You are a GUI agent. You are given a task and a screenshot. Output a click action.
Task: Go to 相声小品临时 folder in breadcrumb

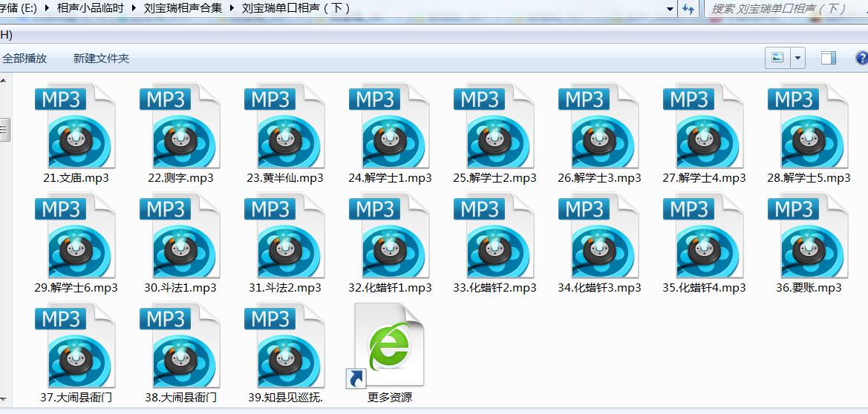click(90, 8)
